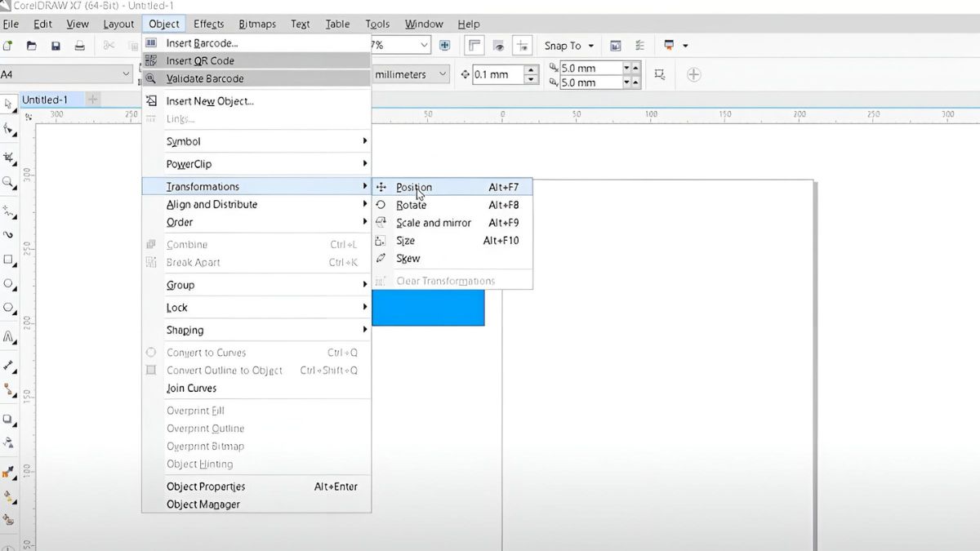Add a new document tab with plus
The height and width of the screenshot is (551, 980).
pyautogui.click(x=92, y=100)
